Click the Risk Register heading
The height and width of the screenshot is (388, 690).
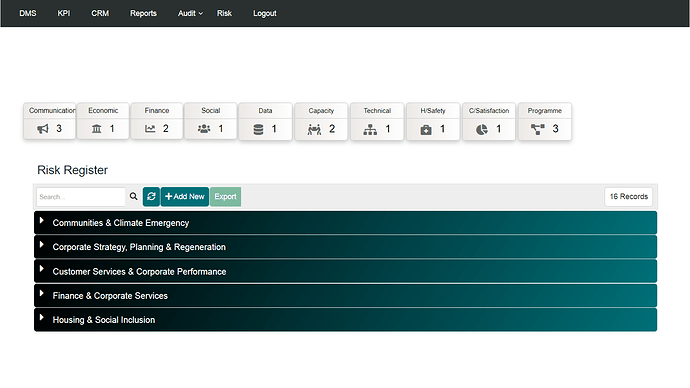[x=72, y=170]
